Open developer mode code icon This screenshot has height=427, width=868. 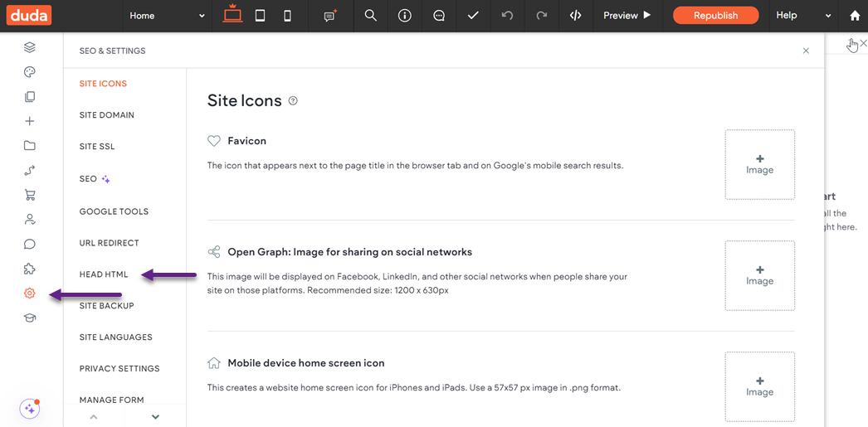tap(576, 16)
